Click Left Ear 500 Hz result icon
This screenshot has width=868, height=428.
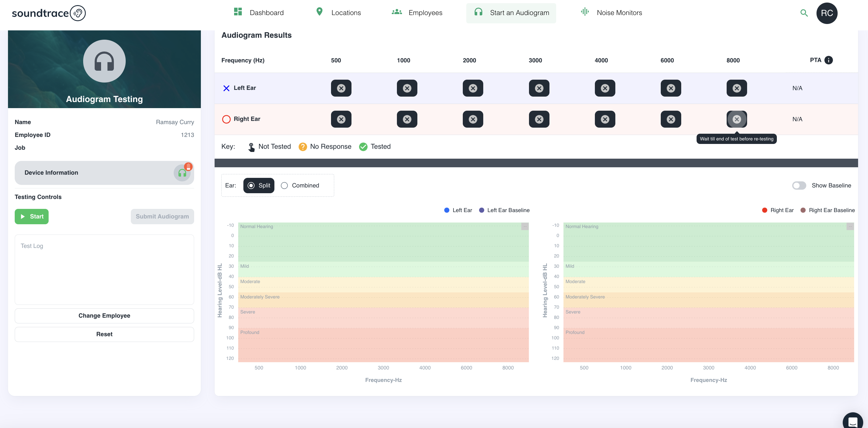(x=341, y=88)
